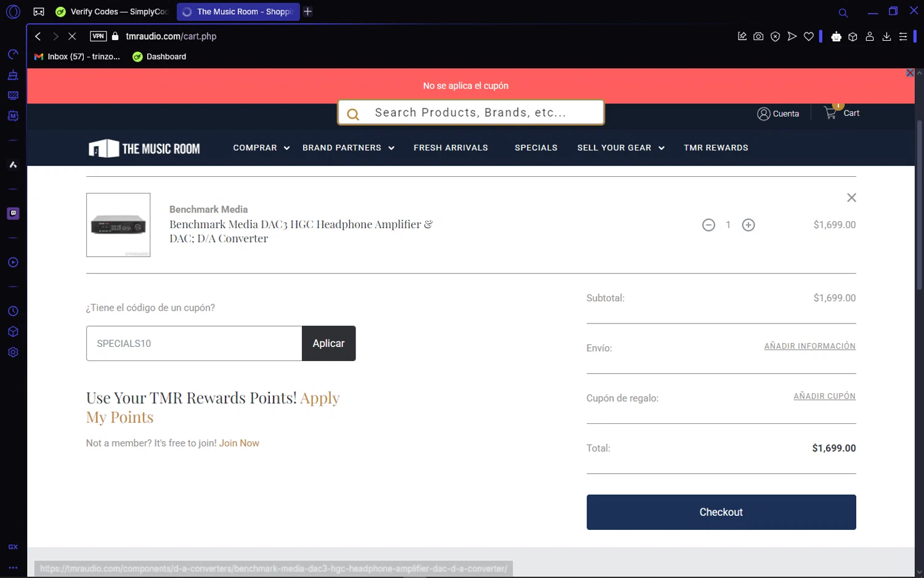Open GX Control speedometer icon in sidebar
924x578 pixels.
pos(13,55)
